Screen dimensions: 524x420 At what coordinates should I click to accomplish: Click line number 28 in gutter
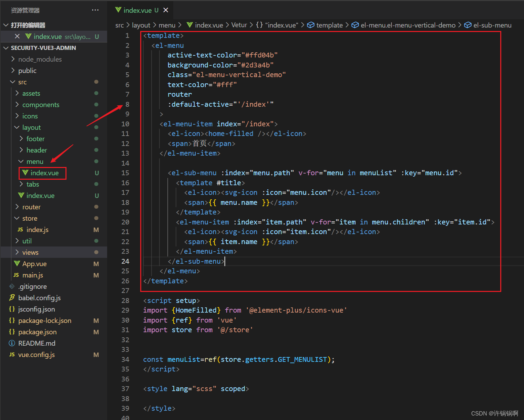click(x=125, y=301)
